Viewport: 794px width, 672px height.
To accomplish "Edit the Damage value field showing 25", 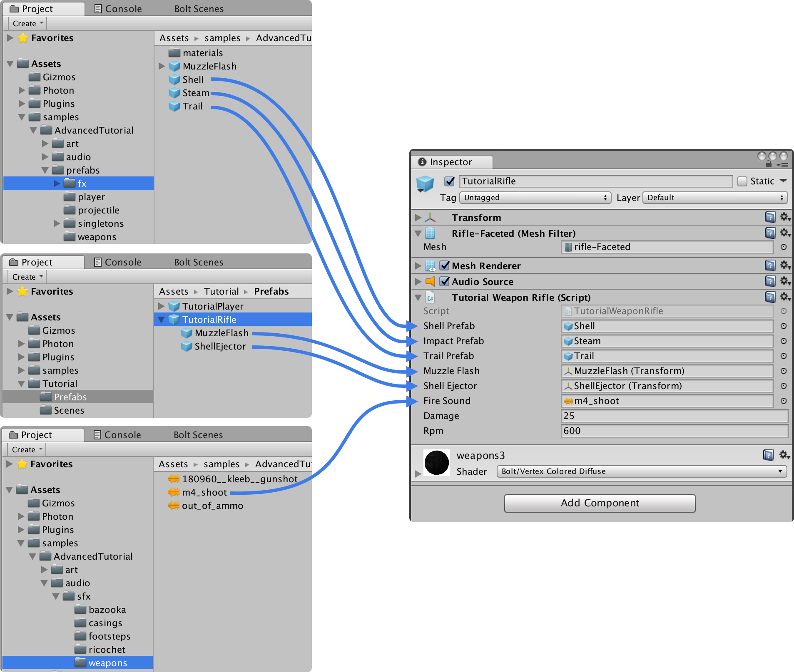I will pos(675,416).
